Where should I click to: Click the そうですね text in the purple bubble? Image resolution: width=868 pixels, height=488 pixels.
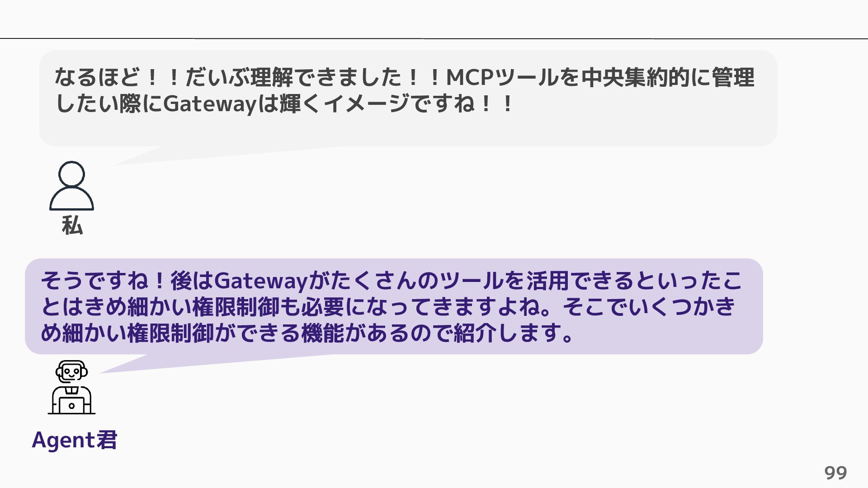click(x=95, y=281)
